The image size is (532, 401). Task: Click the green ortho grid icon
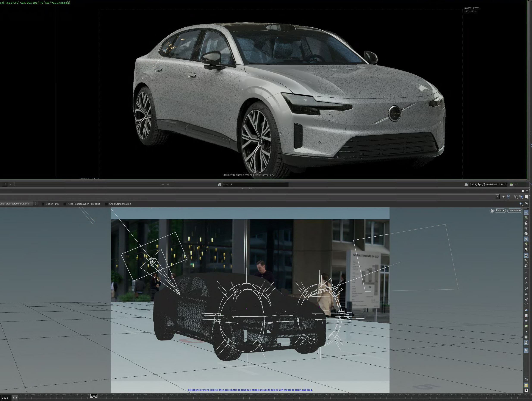pos(526,218)
